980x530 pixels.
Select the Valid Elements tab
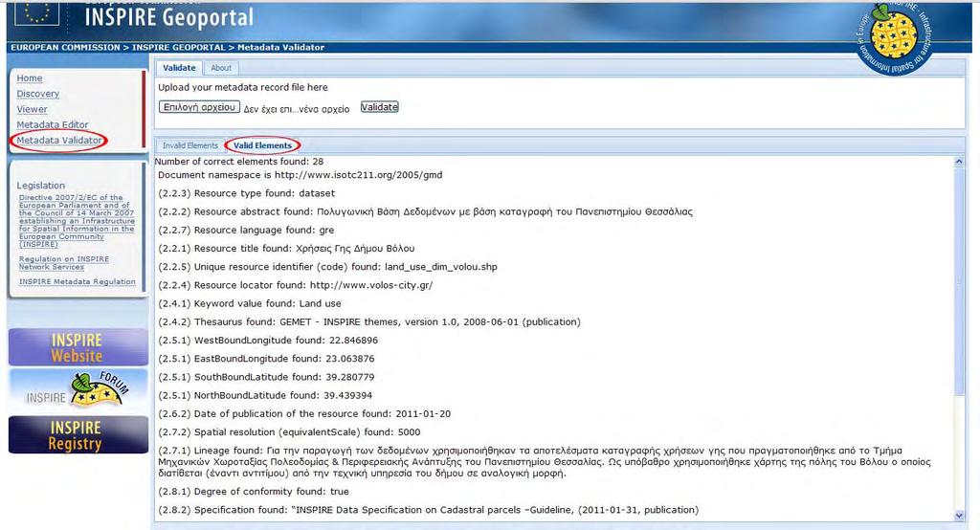click(x=262, y=145)
